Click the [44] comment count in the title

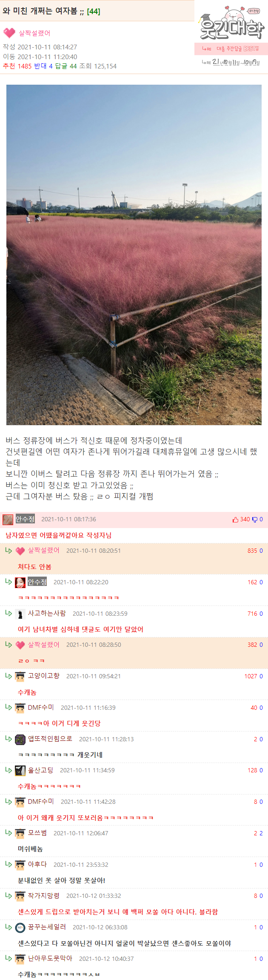pyautogui.click(x=94, y=11)
